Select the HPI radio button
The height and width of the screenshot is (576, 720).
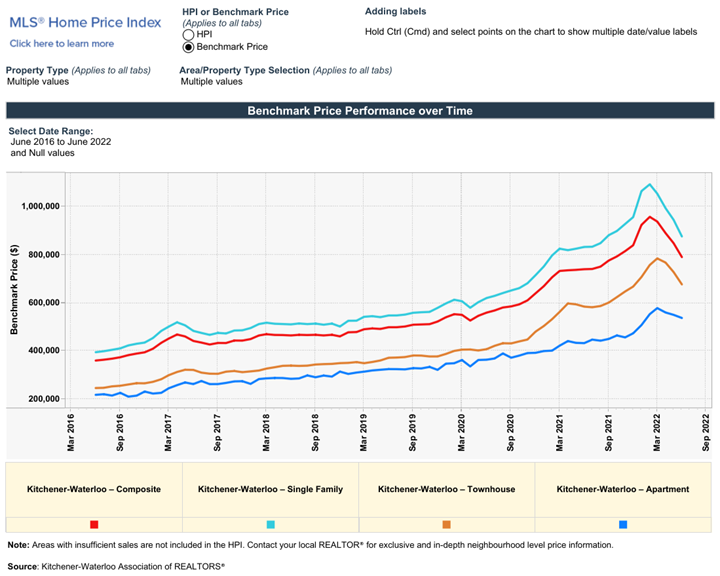point(188,35)
